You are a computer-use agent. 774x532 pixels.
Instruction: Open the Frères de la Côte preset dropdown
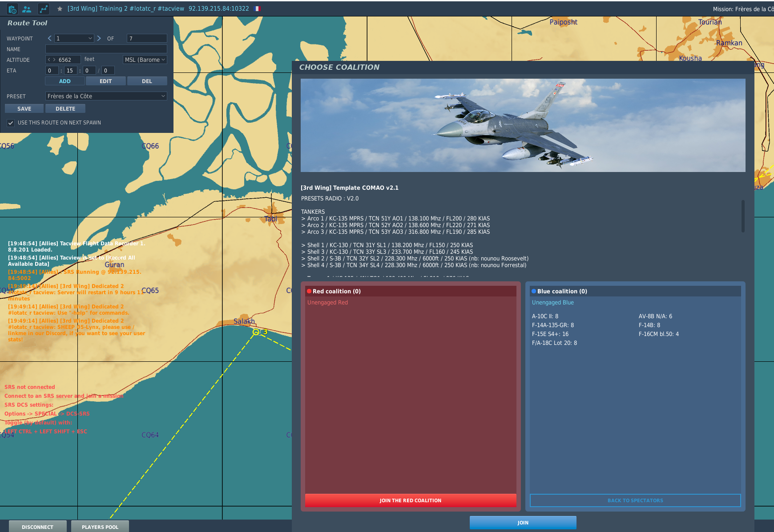pos(106,96)
